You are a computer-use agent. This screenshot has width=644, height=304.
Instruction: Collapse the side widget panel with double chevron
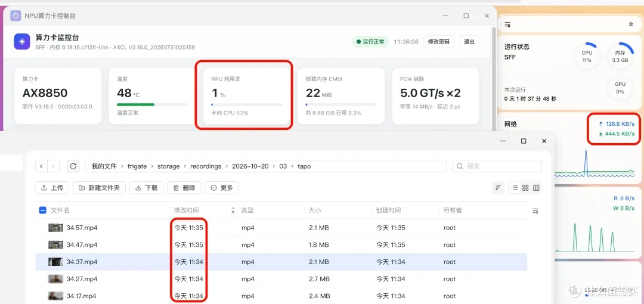click(631, 24)
